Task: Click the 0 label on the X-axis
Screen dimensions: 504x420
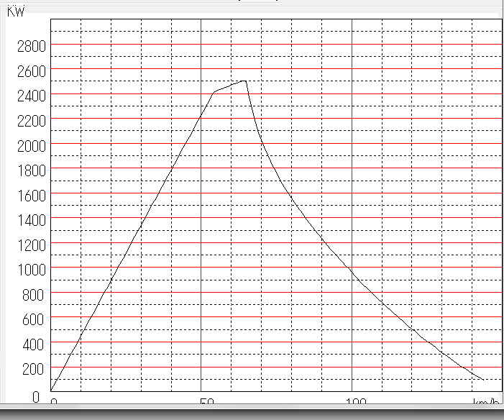Action: (x=53, y=401)
